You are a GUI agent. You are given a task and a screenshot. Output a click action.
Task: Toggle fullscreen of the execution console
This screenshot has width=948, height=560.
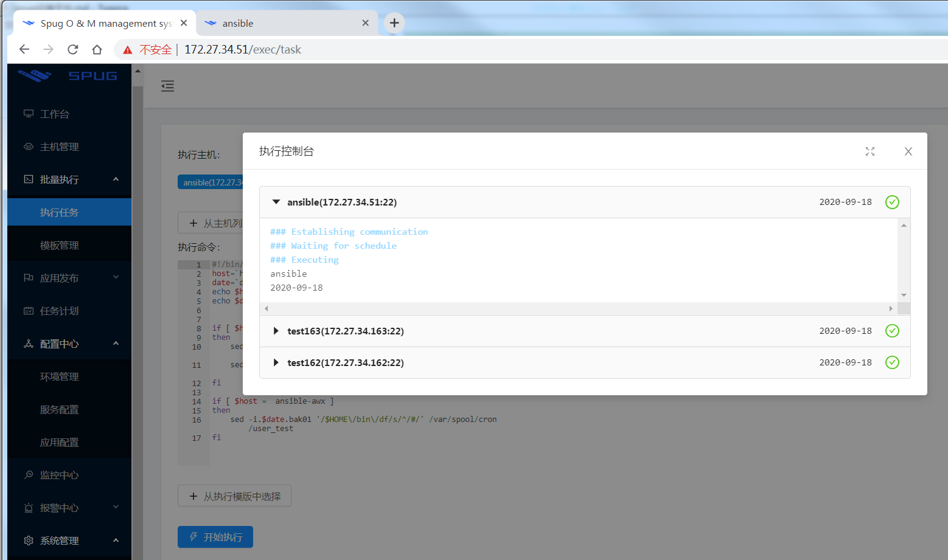(870, 151)
